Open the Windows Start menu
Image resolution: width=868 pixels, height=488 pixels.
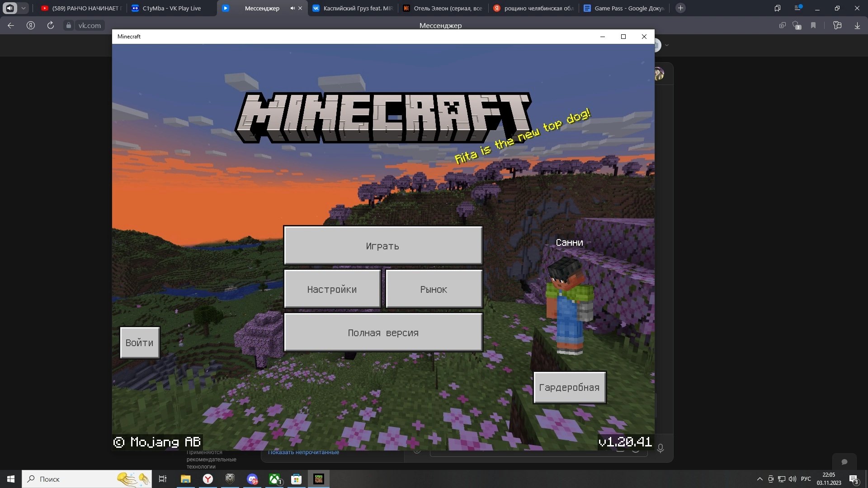pyautogui.click(x=11, y=479)
